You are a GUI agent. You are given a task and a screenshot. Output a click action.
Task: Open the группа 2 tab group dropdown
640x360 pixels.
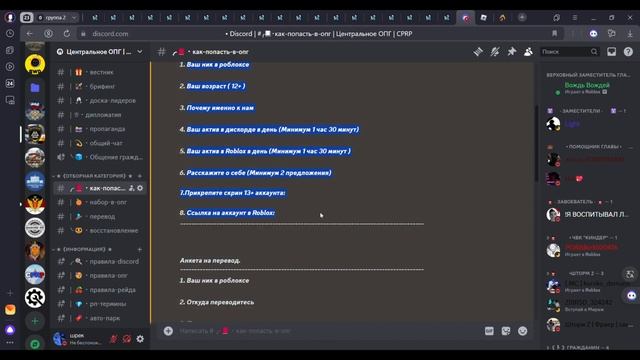tap(56, 18)
